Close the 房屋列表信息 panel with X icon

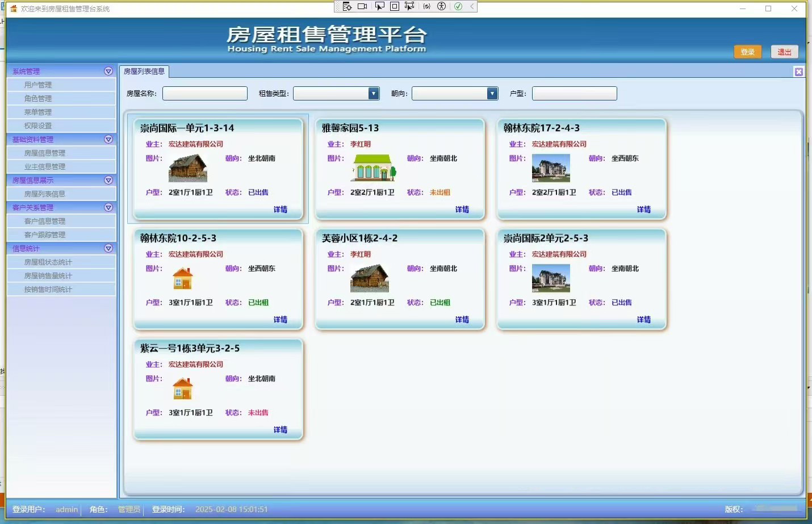[x=798, y=72]
